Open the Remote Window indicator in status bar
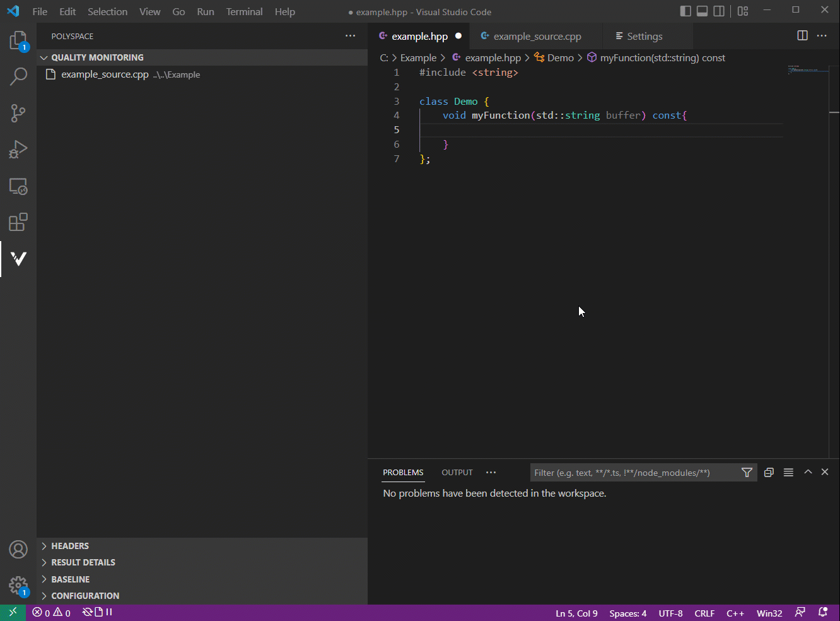The height and width of the screenshot is (621, 840). 12,612
